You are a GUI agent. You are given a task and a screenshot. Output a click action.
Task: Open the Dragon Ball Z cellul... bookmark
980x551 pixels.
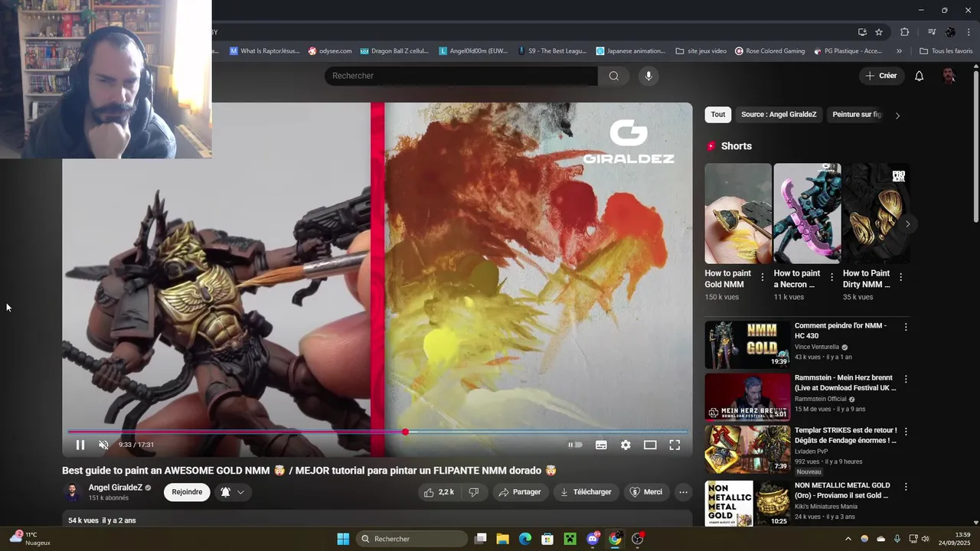pyautogui.click(x=394, y=51)
